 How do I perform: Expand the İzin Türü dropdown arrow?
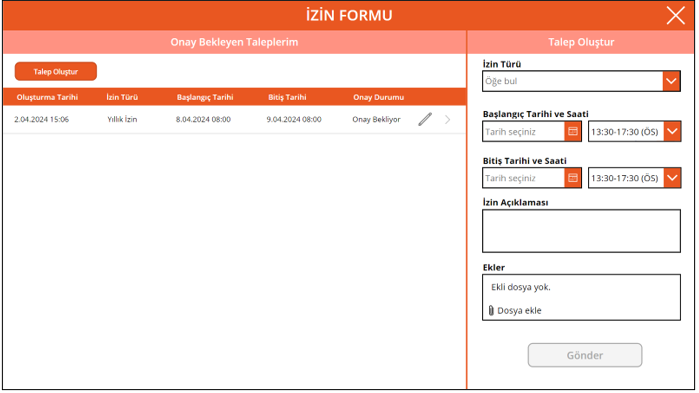671,81
